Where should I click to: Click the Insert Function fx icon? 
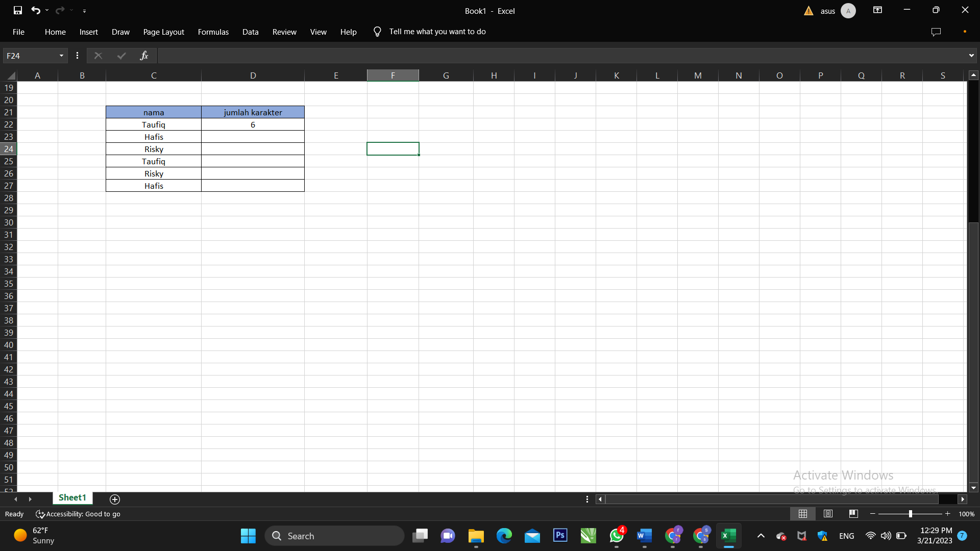pyautogui.click(x=144, y=56)
